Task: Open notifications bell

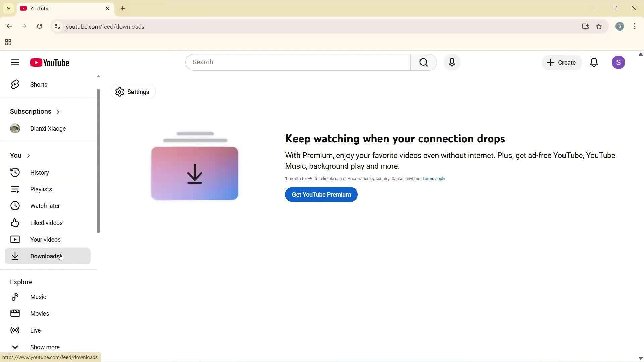Action: (x=594, y=62)
